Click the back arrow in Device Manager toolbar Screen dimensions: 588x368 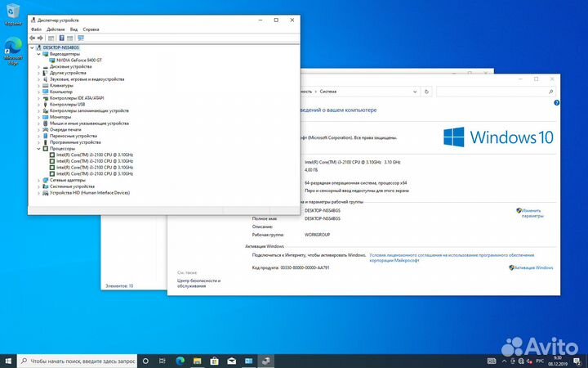(x=32, y=38)
